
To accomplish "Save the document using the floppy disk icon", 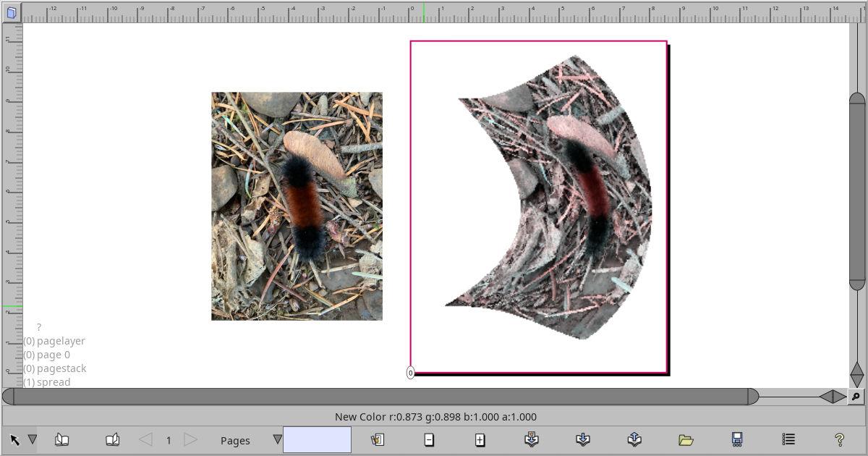I will (x=737, y=439).
